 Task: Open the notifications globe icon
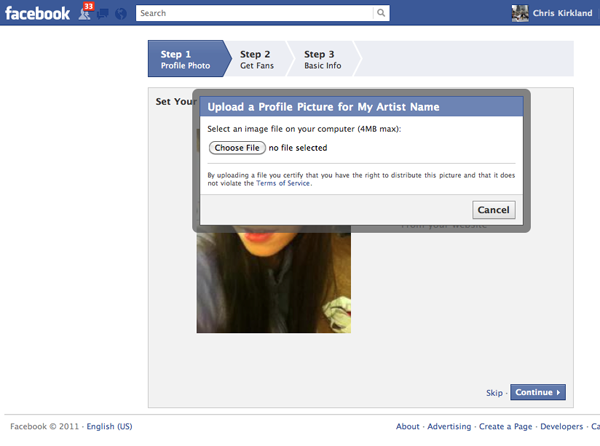tap(121, 14)
